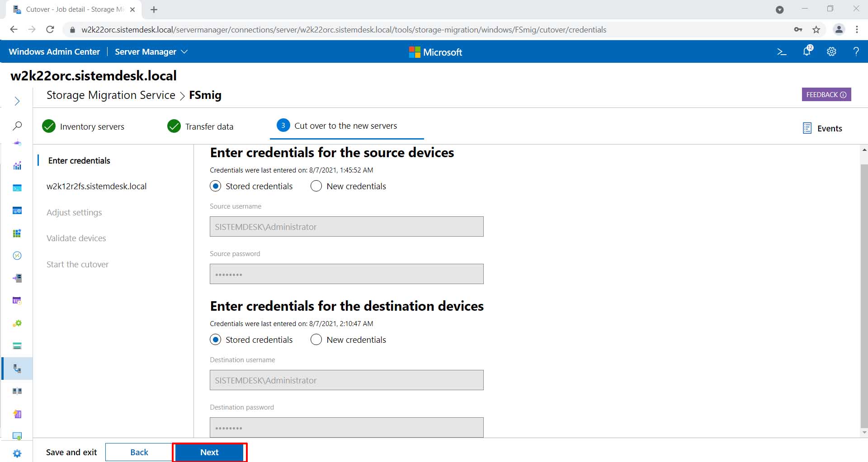Select Stored credentials for source devices
Screen dimensions: 868x462
click(216, 186)
